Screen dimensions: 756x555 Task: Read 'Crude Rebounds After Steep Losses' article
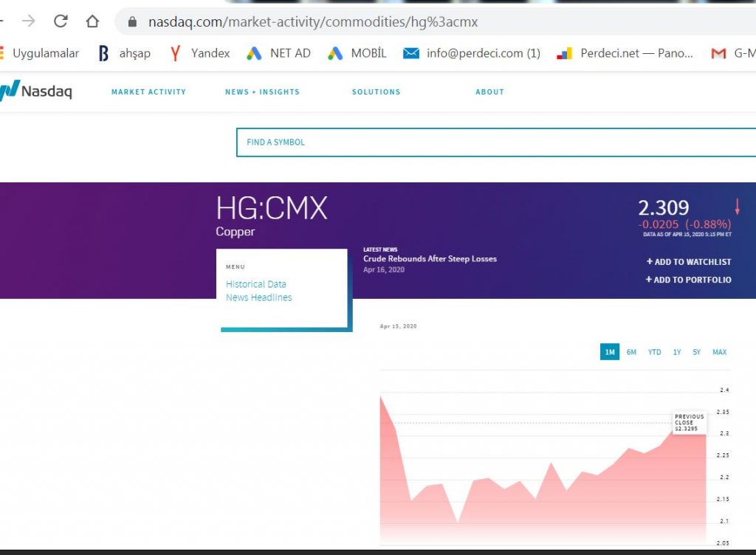(x=430, y=259)
